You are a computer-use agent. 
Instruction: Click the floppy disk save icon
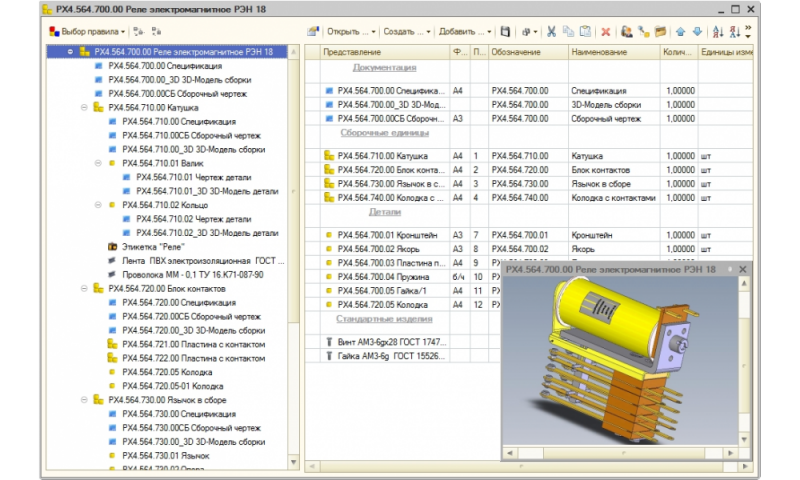tap(506, 32)
